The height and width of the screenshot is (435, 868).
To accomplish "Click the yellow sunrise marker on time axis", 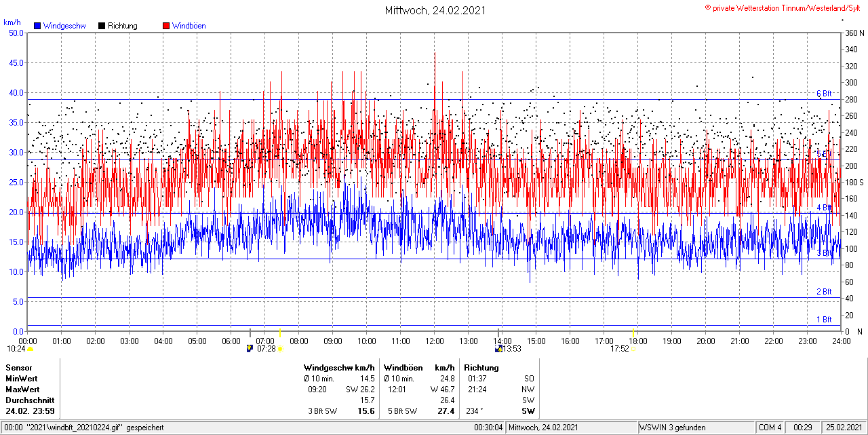I will [279, 333].
